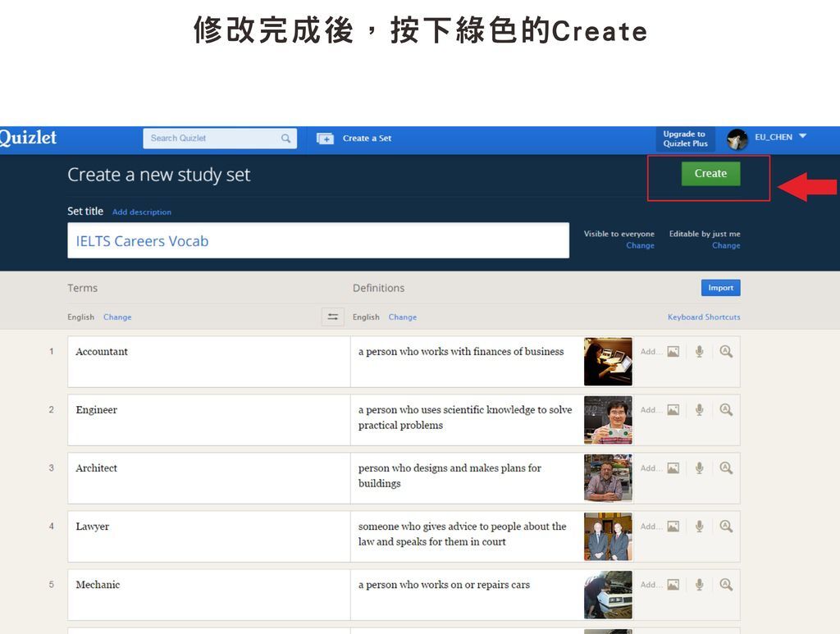Click the EU_CHEN profile avatar
The image size is (840, 634).
point(737,139)
